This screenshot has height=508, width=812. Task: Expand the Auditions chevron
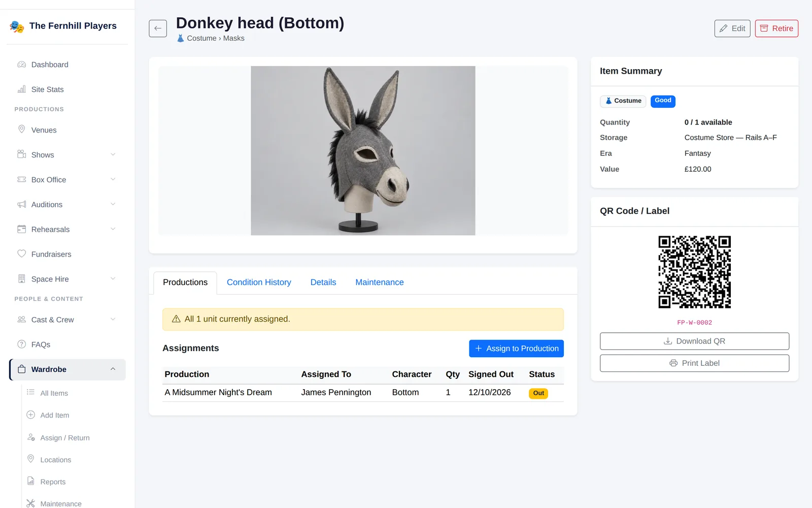(113, 204)
